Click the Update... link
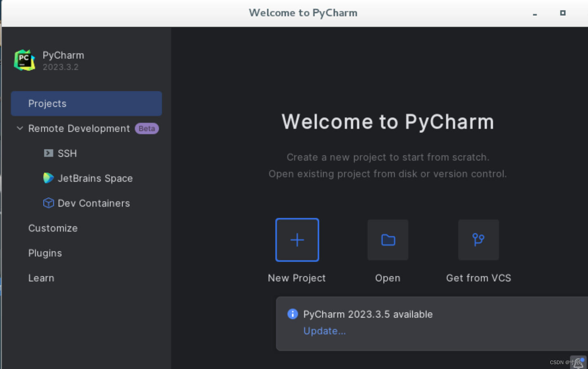Image resolution: width=588 pixels, height=369 pixels. click(324, 331)
